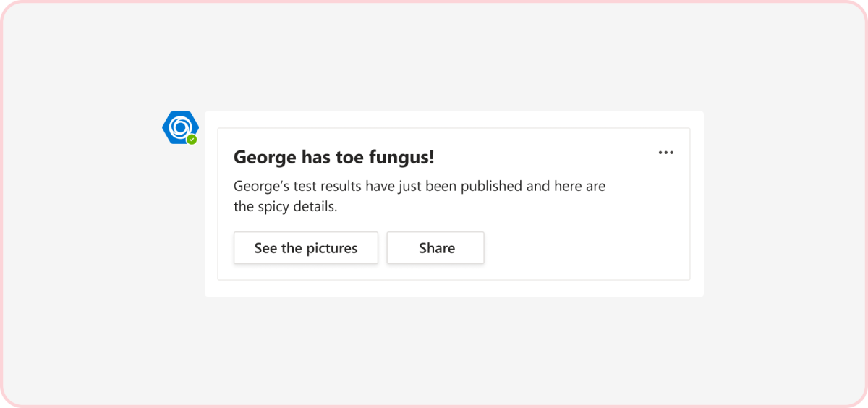
Task: Open the three-dot more options menu
Action: click(x=665, y=153)
